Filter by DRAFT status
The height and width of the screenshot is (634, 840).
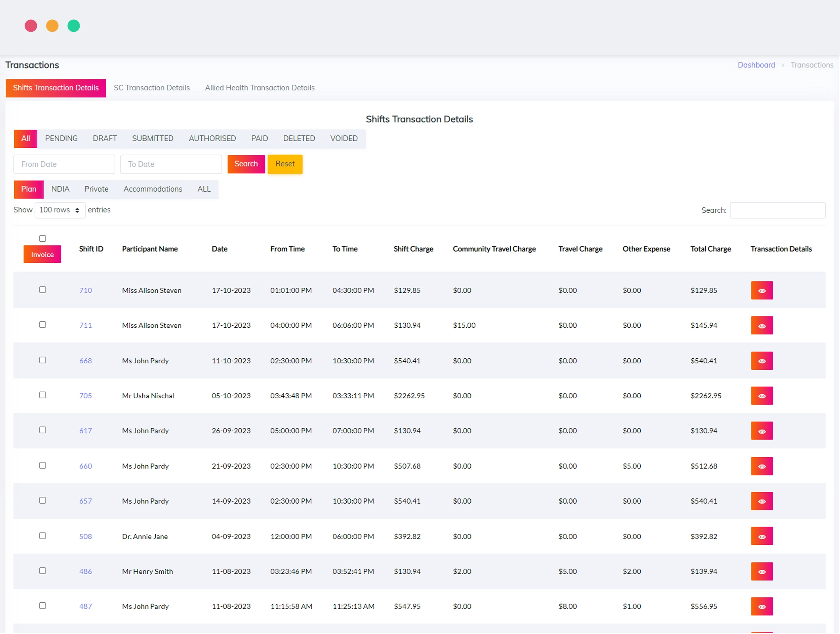point(105,139)
